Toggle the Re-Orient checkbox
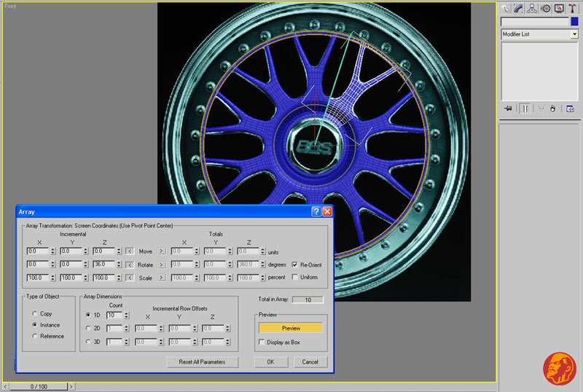 [295, 264]
